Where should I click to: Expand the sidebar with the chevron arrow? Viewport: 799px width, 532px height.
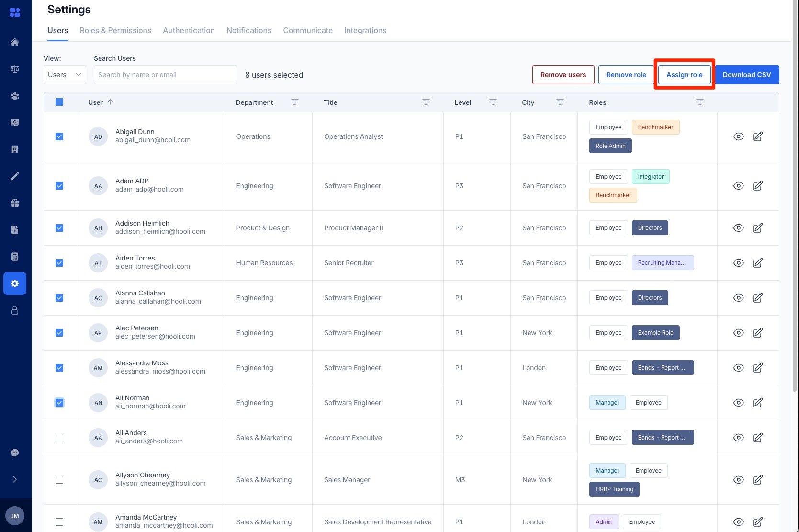point(15,479)
